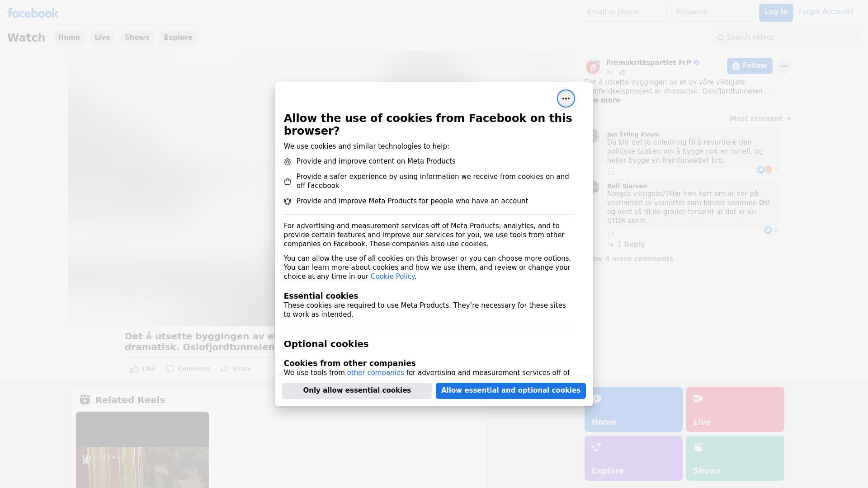Open Rolf Sjursen's profile name
868x488 pixels.
tap(627, 186)
